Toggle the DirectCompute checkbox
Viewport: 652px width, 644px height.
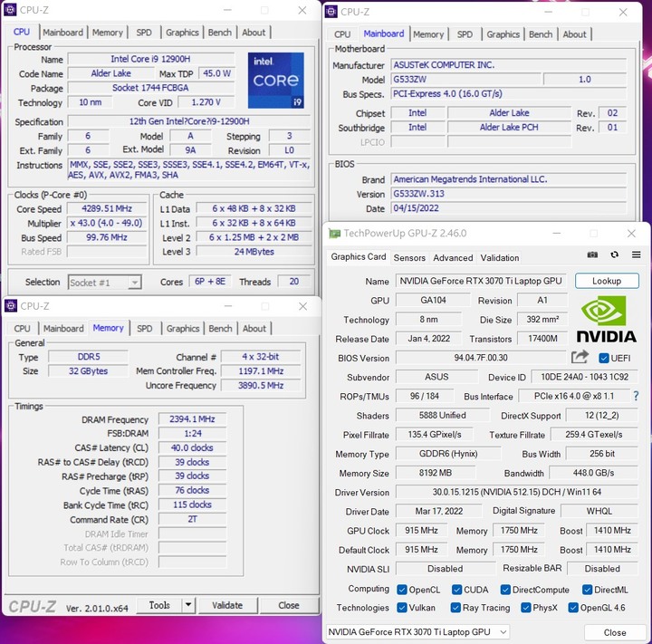coord(505,590)
